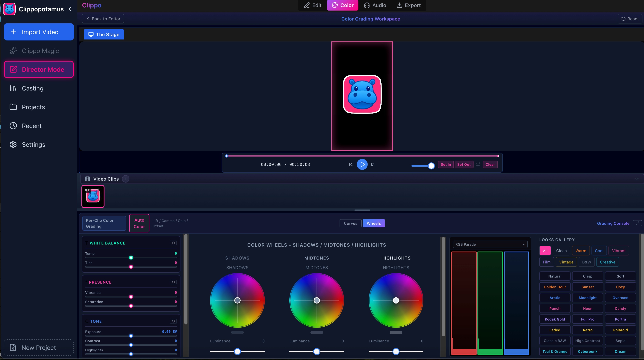This screenshot has height=360, width=644.
Task: Open the Export tab
Action: (x=409, y=5)
